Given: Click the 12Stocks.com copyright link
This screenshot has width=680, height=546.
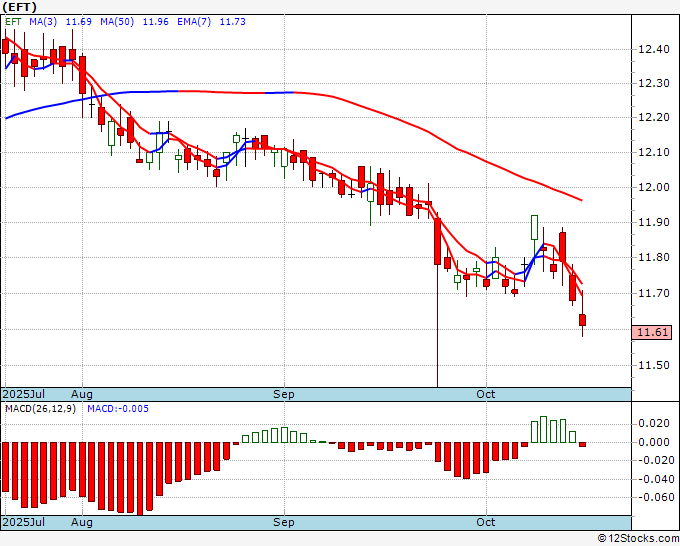Looking at the screenshot, I should [638, 539].
